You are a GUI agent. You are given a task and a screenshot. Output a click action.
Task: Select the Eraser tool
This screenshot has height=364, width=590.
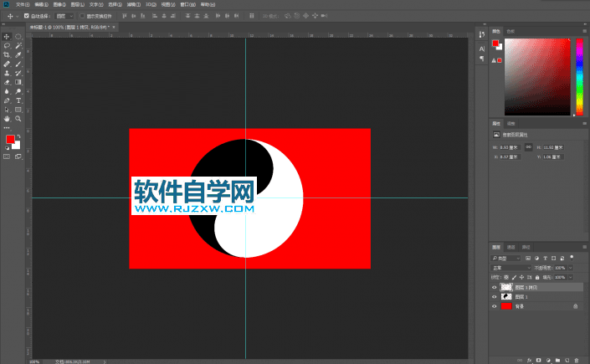[x=7, y=82]
